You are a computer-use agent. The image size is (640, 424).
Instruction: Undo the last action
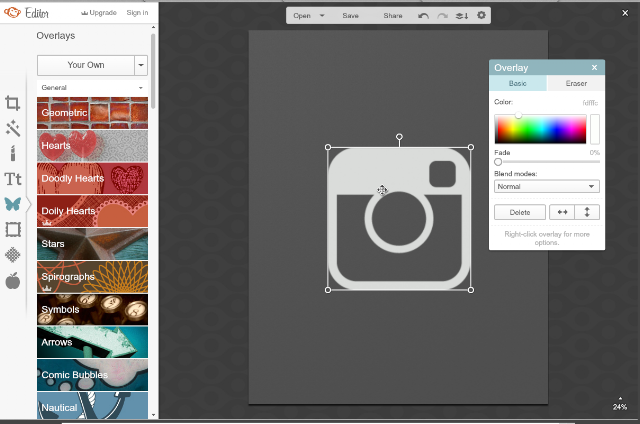pyautogui.click(x=423, y=16)
